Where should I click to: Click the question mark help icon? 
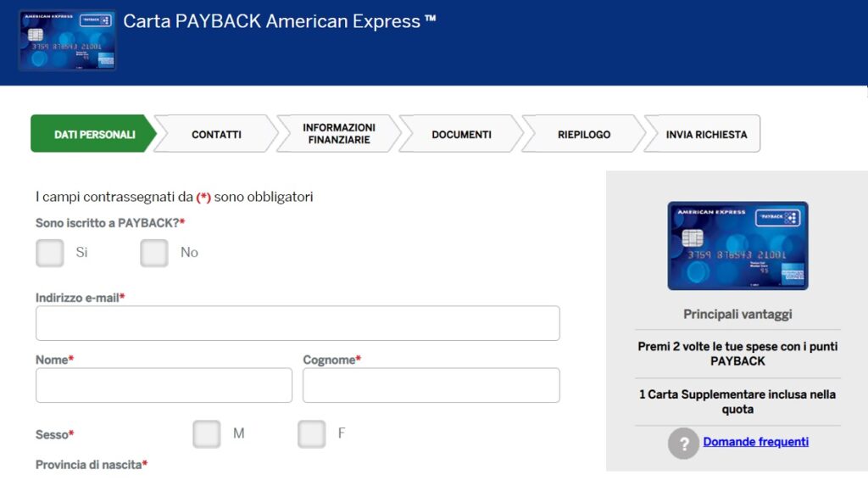[683, 444]
